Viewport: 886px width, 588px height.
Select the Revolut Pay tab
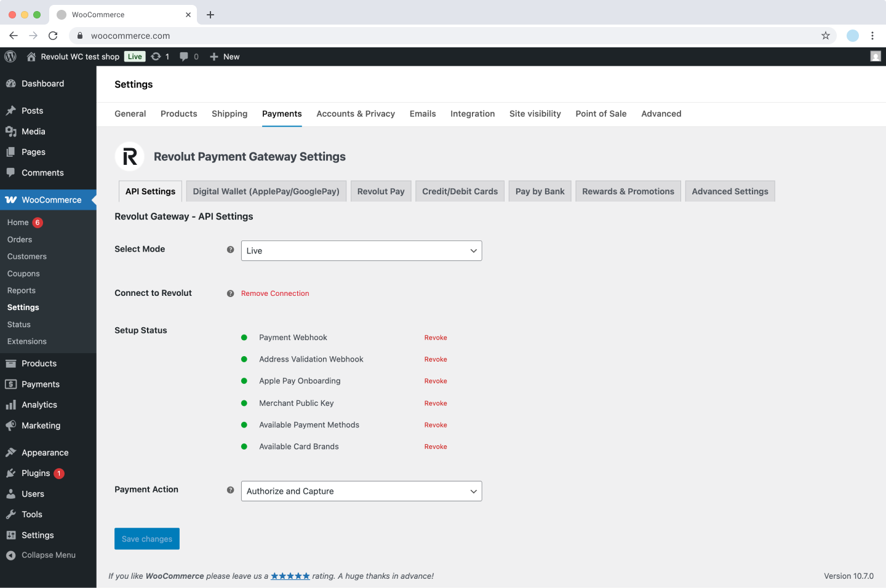click(x=381, y=191)
